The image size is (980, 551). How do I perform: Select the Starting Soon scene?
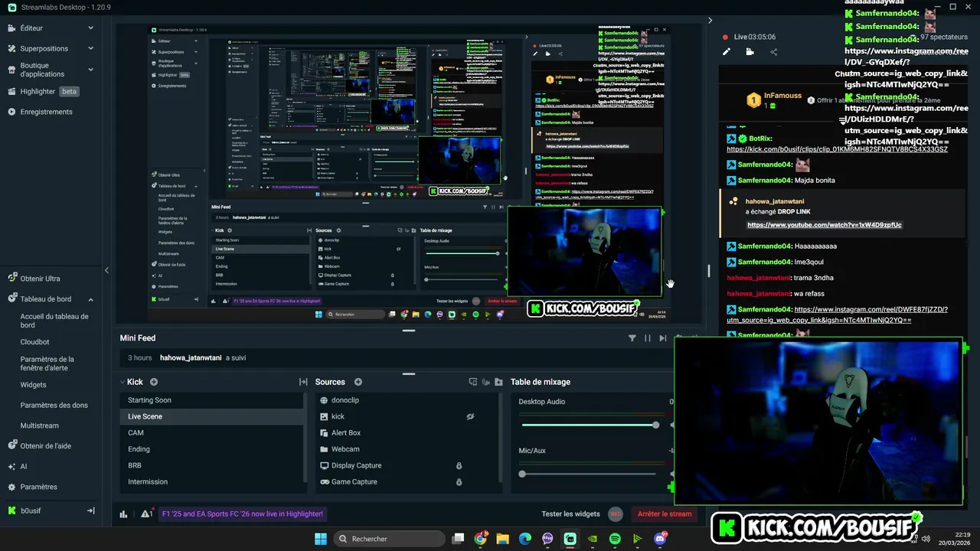211,400
